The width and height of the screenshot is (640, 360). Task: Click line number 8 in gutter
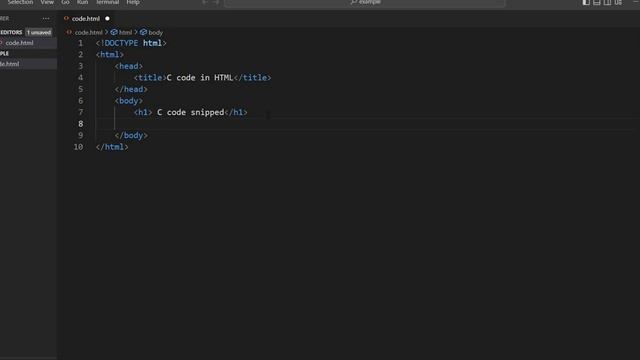pos(80,124)
